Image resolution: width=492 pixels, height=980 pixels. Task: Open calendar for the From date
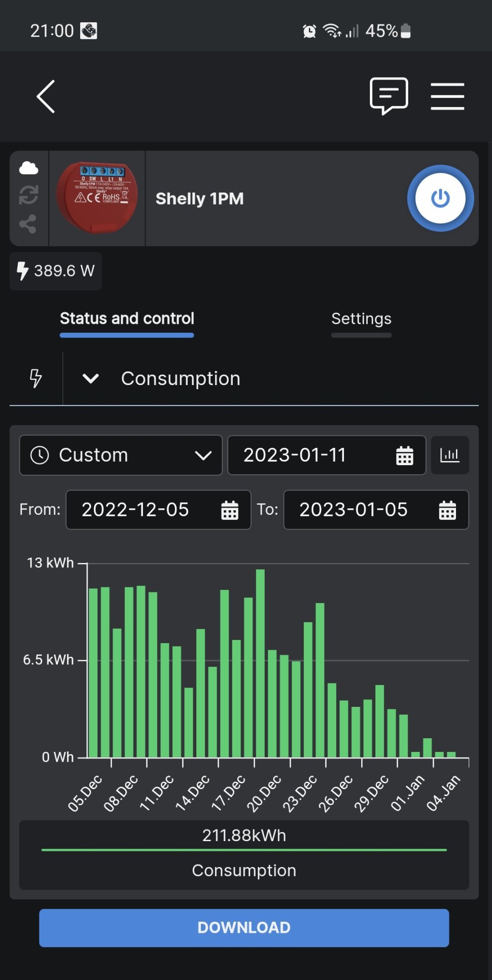click(x=229, y=510)
